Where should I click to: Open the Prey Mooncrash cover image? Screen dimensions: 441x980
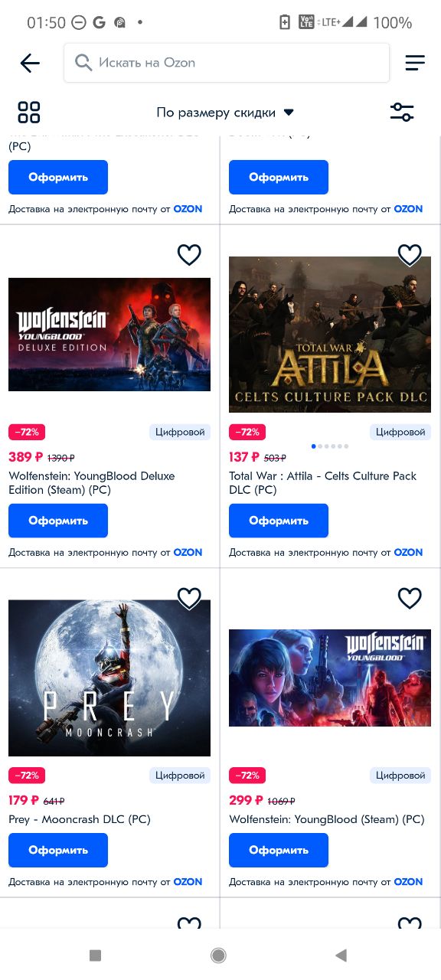(109, 678)
